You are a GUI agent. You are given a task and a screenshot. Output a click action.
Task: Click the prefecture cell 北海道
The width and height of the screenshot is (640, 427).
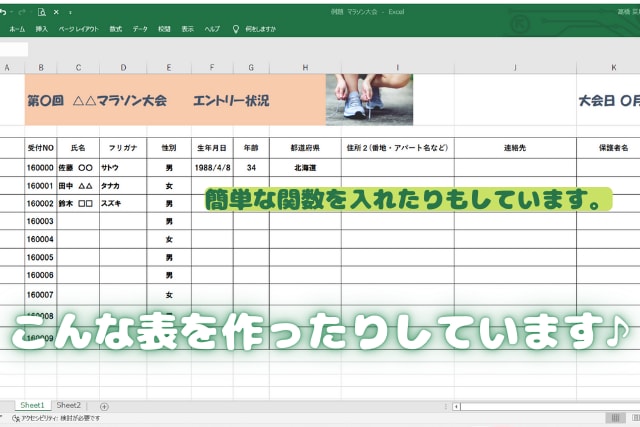(x=305, y=167)
